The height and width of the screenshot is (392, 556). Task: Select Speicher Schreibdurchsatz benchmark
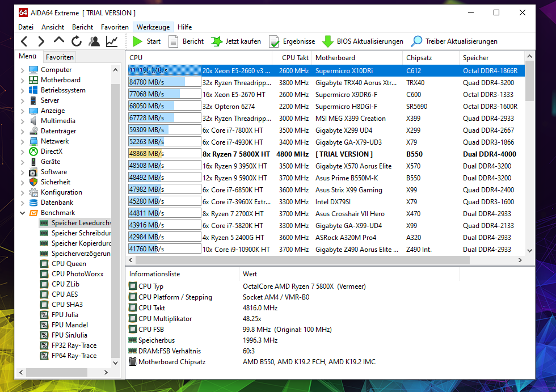[75, 233]
